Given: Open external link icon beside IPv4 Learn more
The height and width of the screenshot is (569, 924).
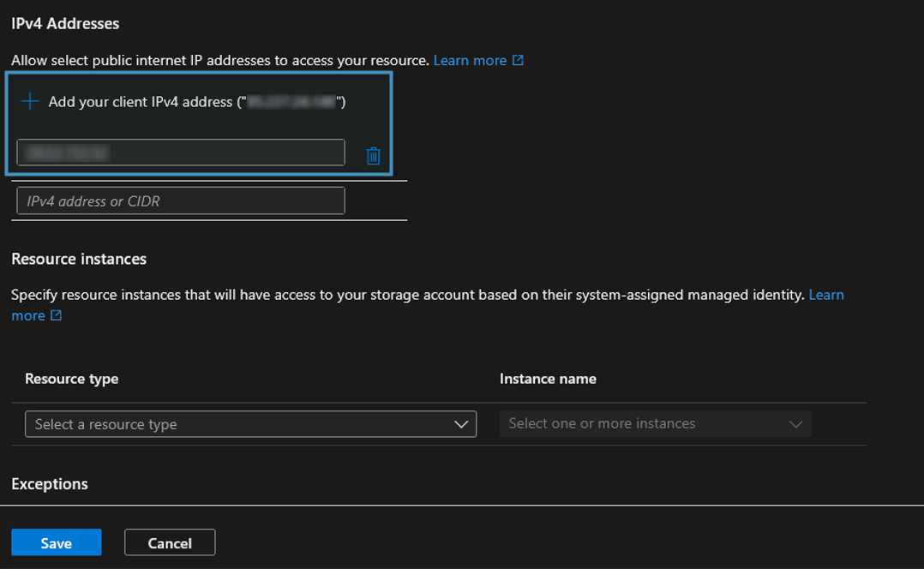Looking at the screenshot, I should 518,60.
